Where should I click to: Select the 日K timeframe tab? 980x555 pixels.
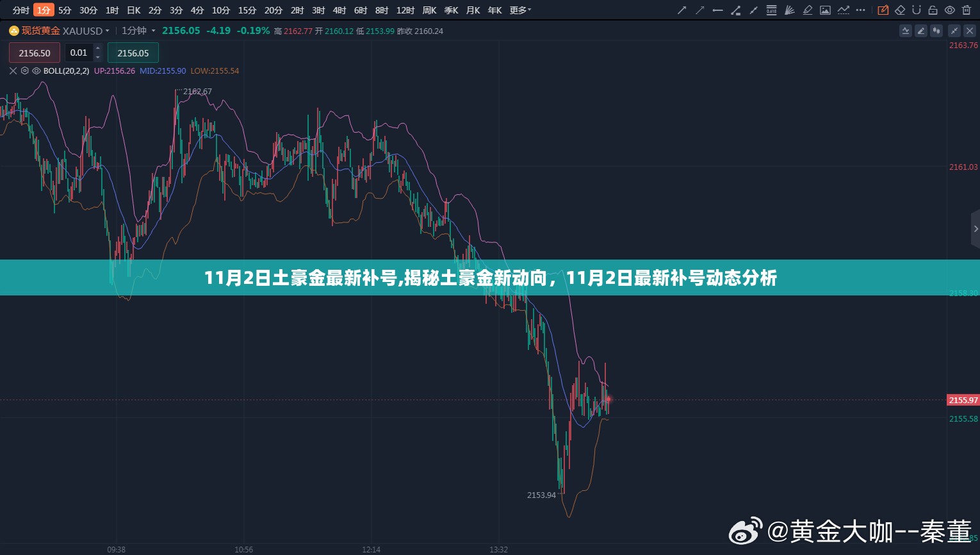[134, 10]
